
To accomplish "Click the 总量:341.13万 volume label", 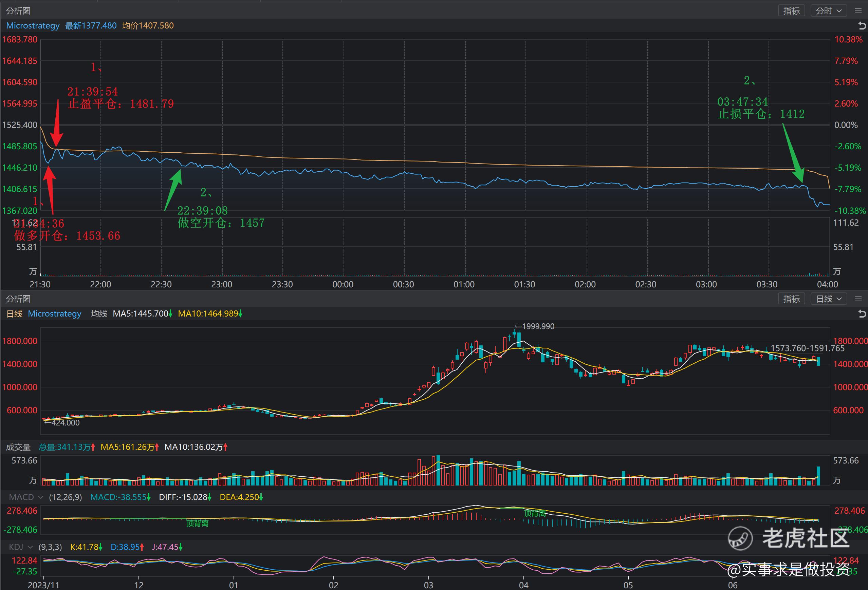I will coord(67,447).
